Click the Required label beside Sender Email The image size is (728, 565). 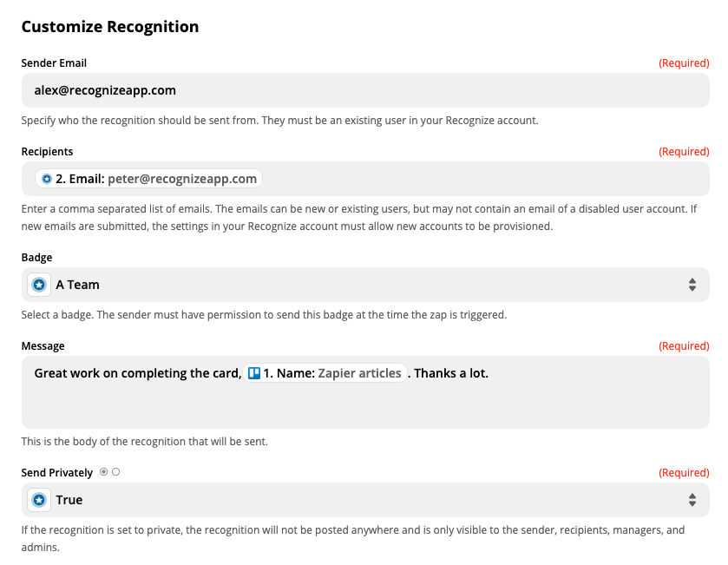click(685, 62)
